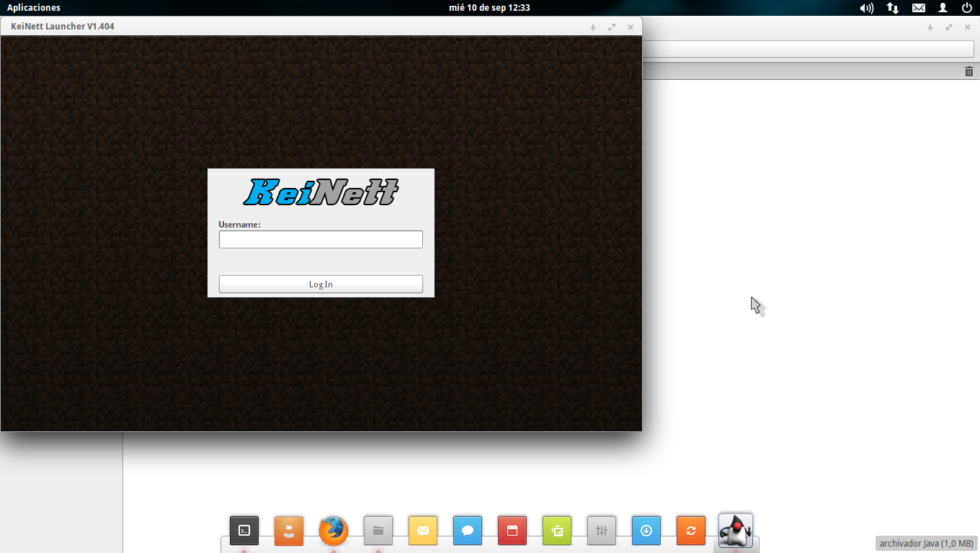The image size is (980, 553).
Task: Open the date and time panel clock
Action: tap(489, 8)
